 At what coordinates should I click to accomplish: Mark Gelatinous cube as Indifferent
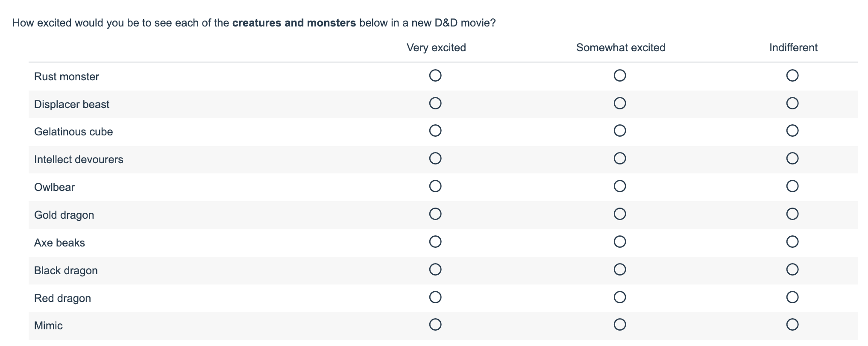(792, 130)
